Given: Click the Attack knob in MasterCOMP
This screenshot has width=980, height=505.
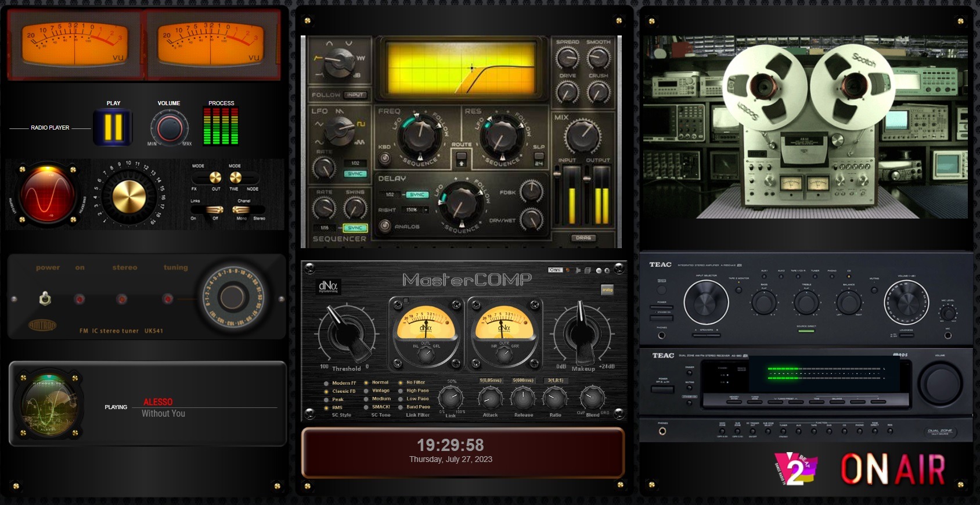Looking at the screenshot, I should point(491,398).
